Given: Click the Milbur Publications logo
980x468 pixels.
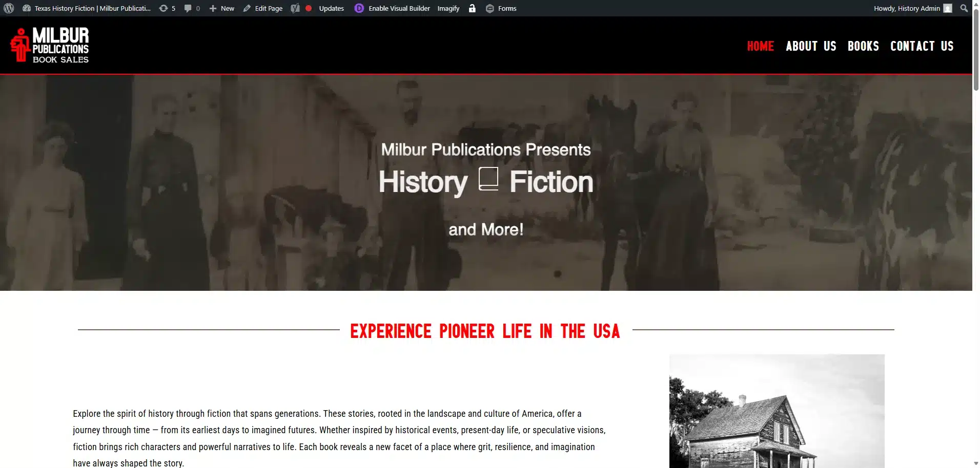Looking at the screenshot, I should click(x=50, y=45).
